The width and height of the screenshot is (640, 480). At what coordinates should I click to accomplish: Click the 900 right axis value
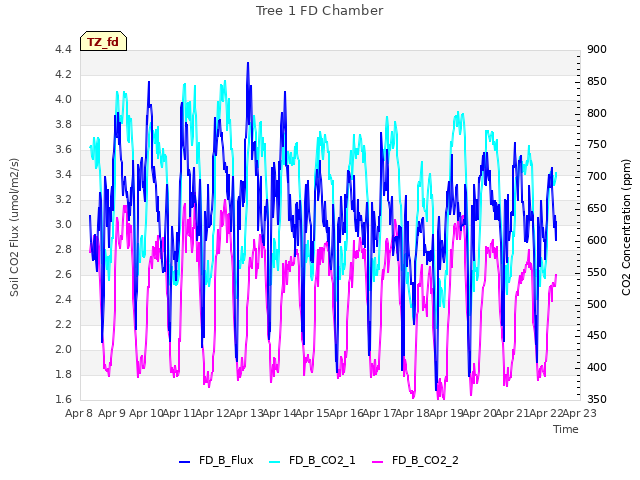pos(597,49)
